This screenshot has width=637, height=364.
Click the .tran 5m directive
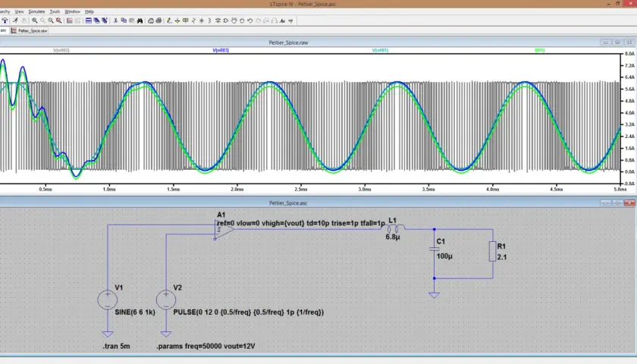click(116, 347)
